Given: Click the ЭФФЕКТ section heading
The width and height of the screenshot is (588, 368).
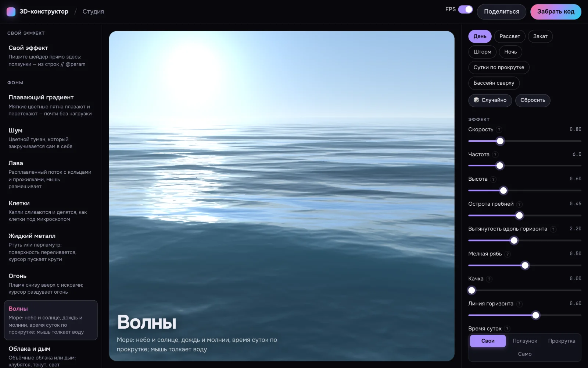Looking at the screenshot, I should point(479,120).
